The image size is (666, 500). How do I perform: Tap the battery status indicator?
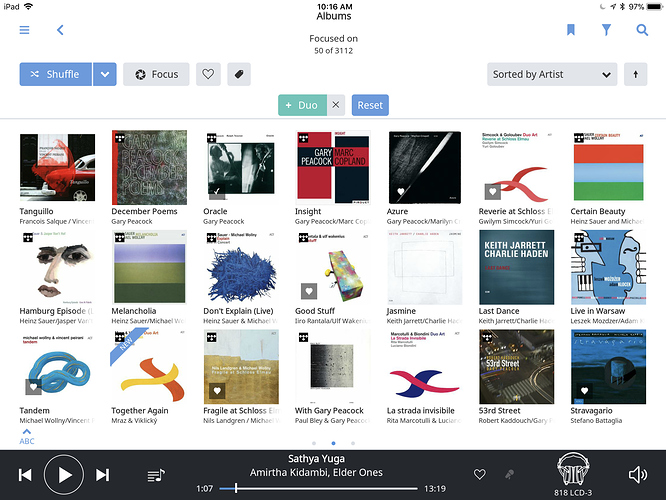[x=654, y=6]
